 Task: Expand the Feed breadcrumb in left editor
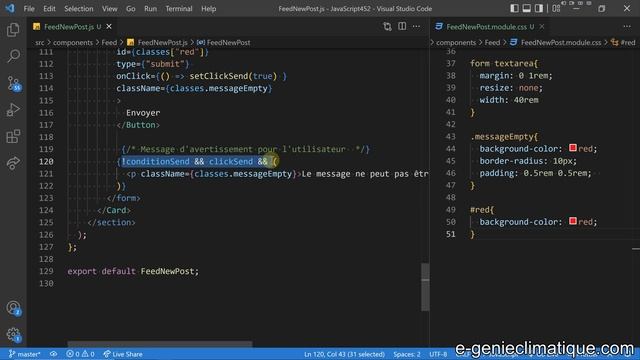click(109, 42)
